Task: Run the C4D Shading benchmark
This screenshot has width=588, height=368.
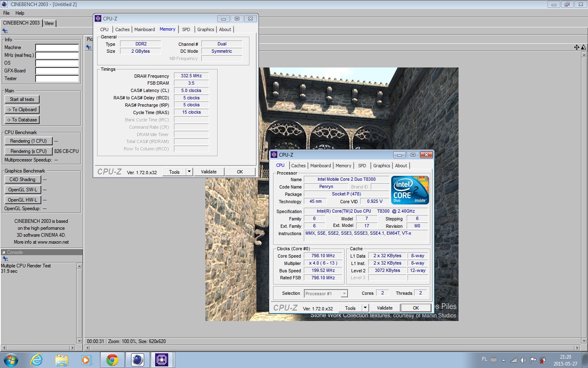Action: tap(22, 180)
